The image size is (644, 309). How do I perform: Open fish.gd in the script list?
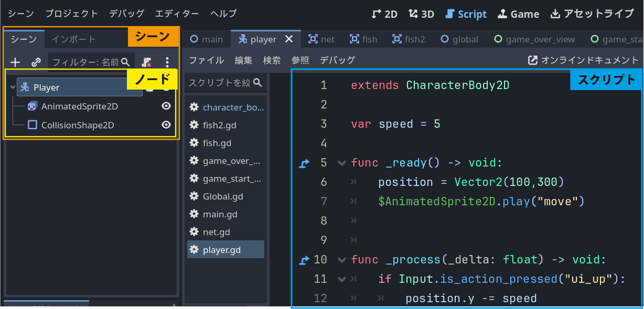pyautogui.click(x=226, y=143)
